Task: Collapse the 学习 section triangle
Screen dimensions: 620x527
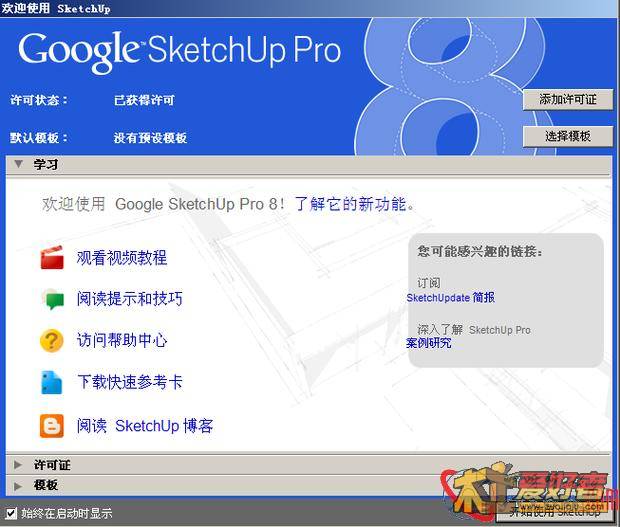Action: (18, 164)
